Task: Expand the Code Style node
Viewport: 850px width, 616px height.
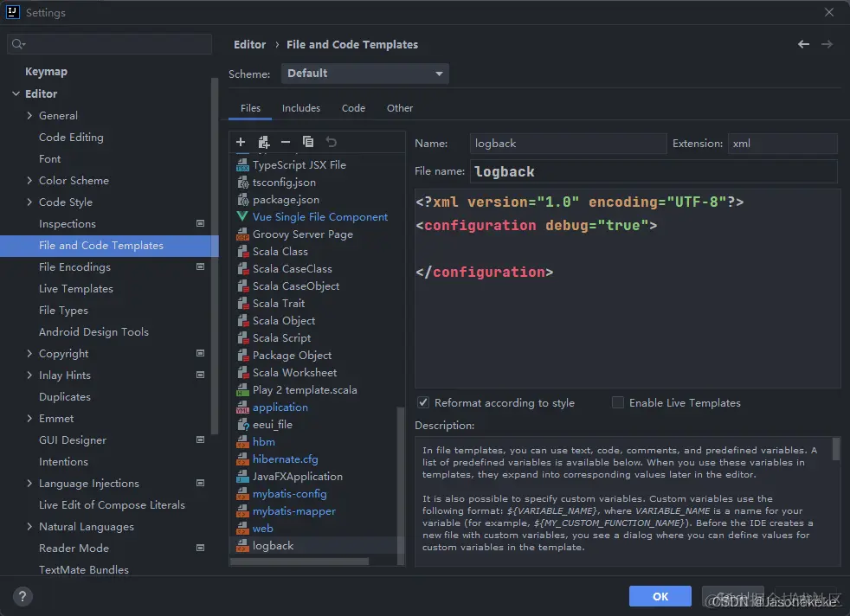Action: pyautogui.click(x=29, y=202)
